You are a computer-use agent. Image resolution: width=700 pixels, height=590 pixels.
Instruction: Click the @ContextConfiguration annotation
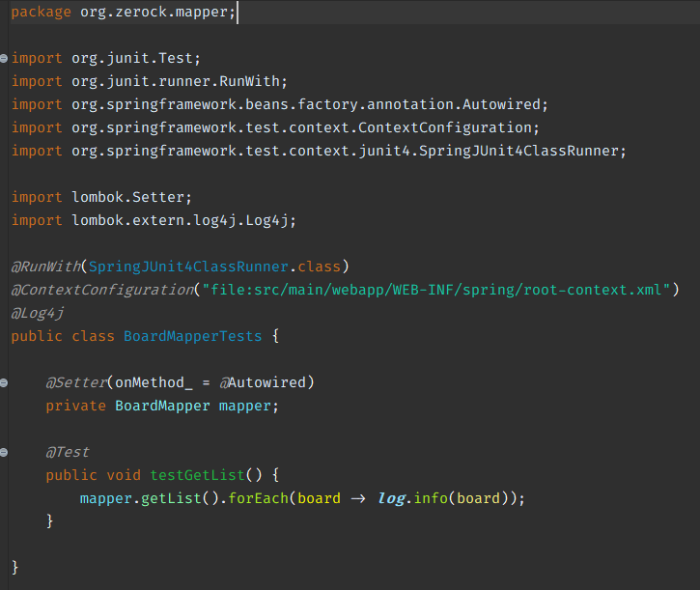pos(102,290)
